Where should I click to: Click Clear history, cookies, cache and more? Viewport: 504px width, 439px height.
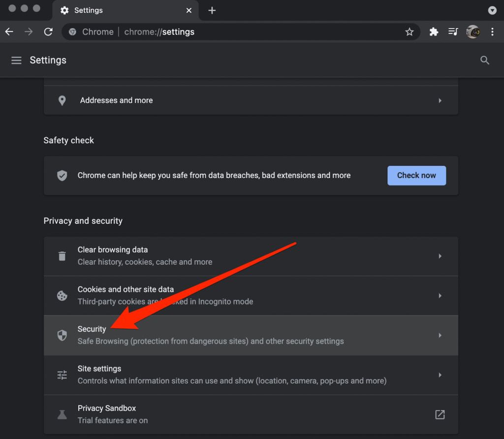(145, 262)
